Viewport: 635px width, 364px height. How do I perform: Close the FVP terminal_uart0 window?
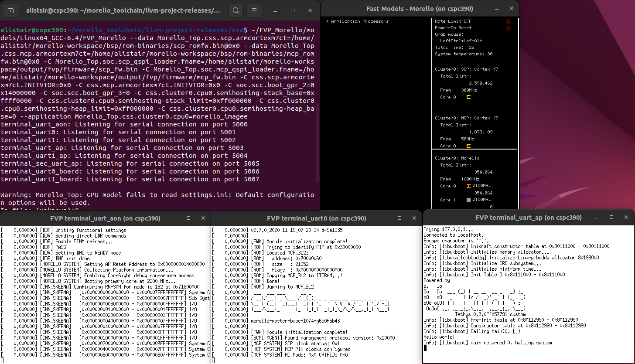click(x=414, y=218)
